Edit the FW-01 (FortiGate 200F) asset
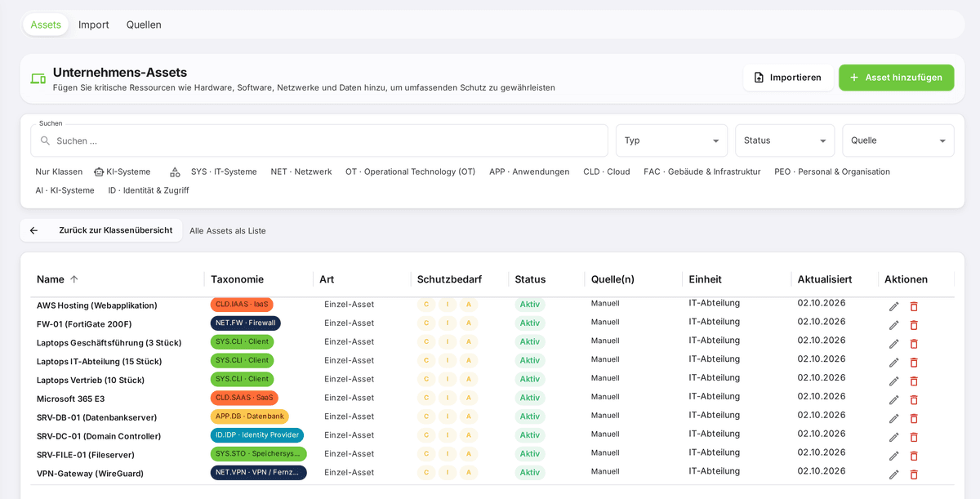Image resolution: width=980 pixels, height=499 pixels. [x=893, y=325]
